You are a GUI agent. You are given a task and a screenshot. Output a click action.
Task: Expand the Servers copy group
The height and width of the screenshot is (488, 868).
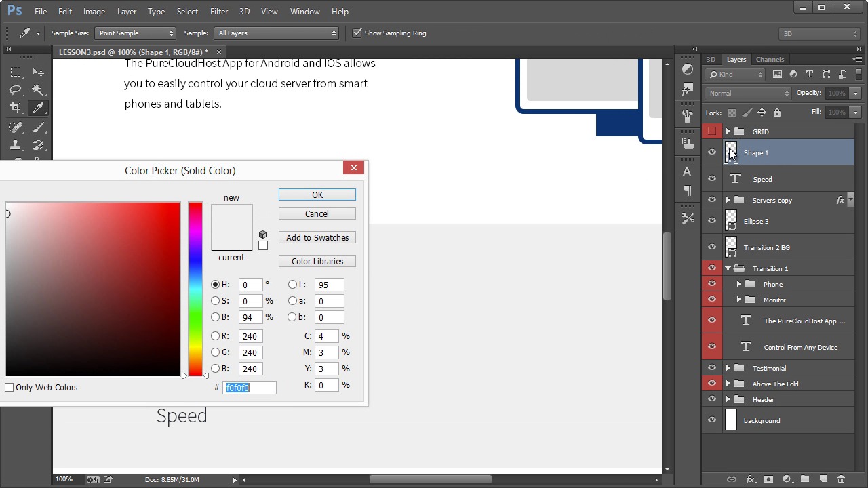click(x=728, y=200)
